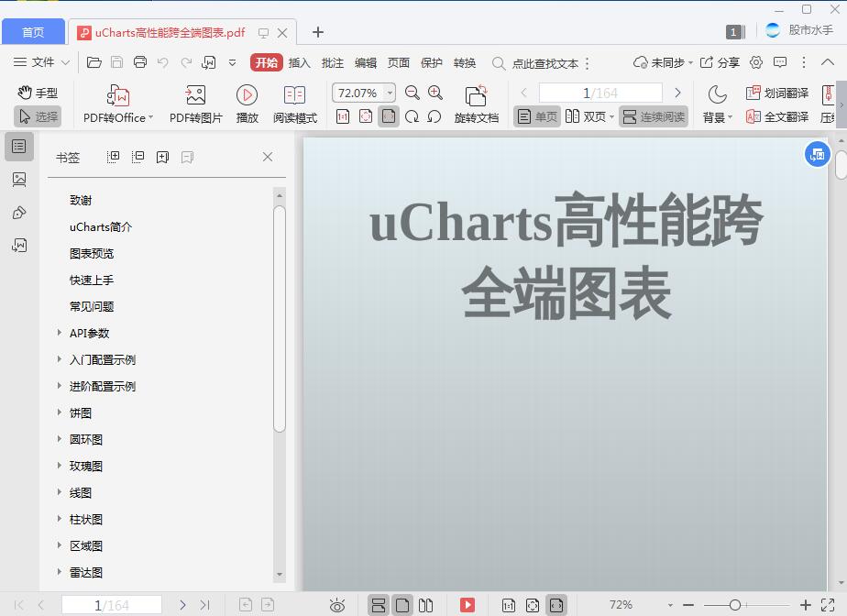
Task: Click the 分享 share button
Action: coord(720,62)
